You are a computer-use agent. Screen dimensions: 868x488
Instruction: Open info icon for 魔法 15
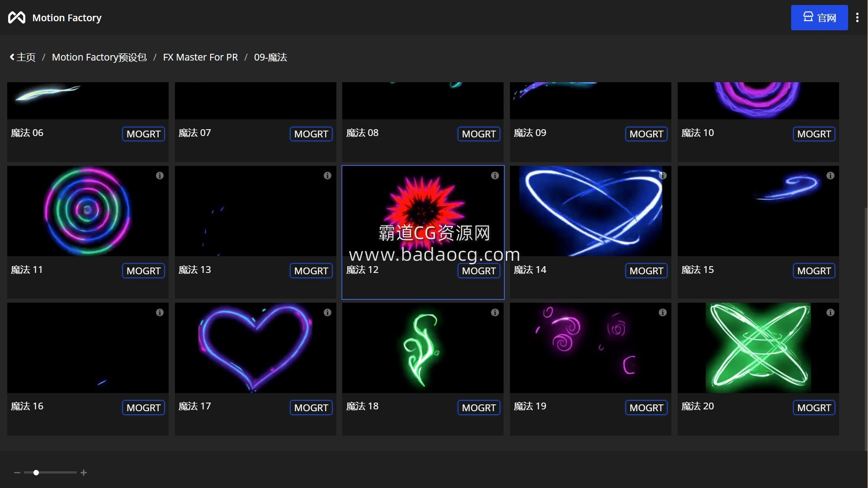pyautogui.click(x=830, y=175)
